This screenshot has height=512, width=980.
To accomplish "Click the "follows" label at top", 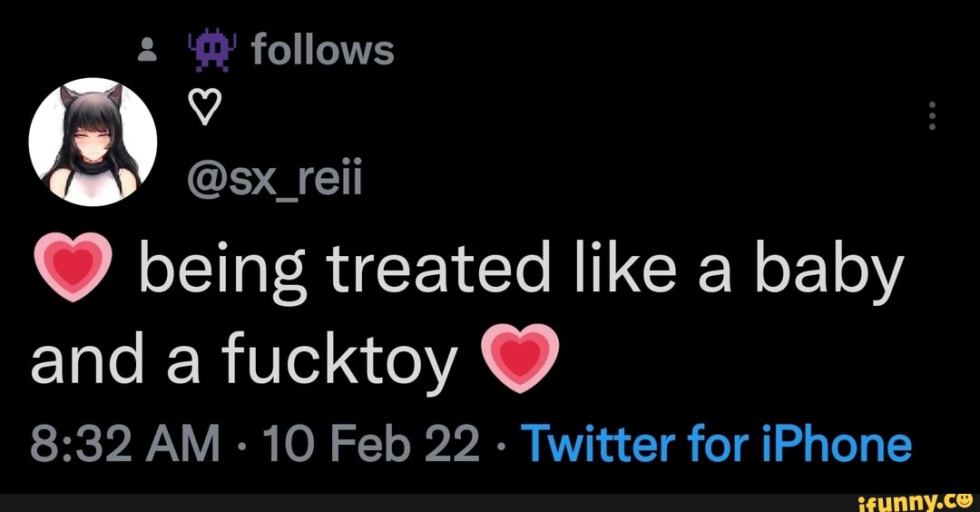I will pos(323,50).
